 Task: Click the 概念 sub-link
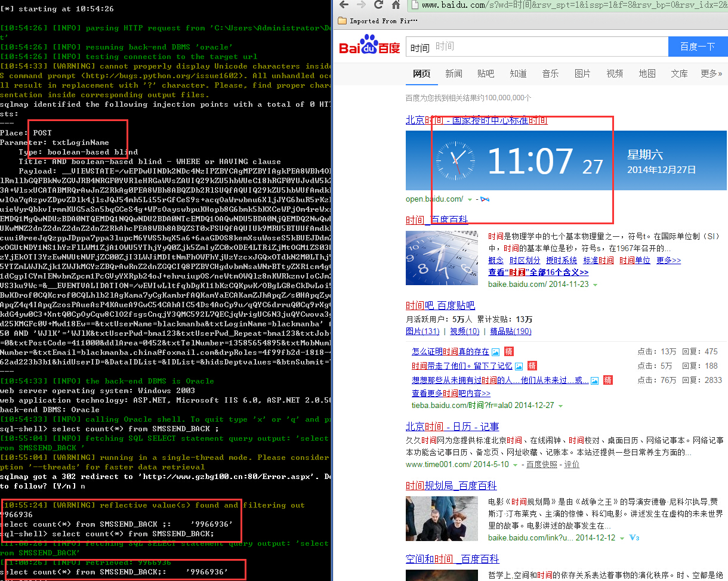[496, 260]
